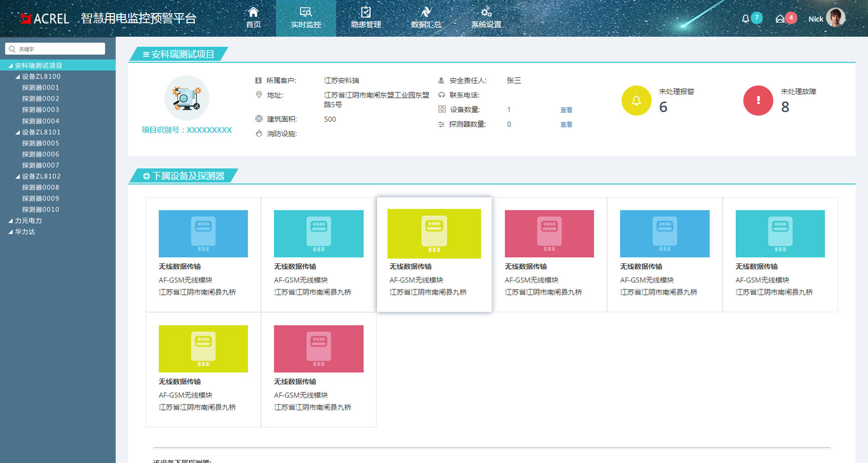This screenshot has height=463, width=868.
Task: Click the notification bell with badge 7
Action: pos(746,19)
